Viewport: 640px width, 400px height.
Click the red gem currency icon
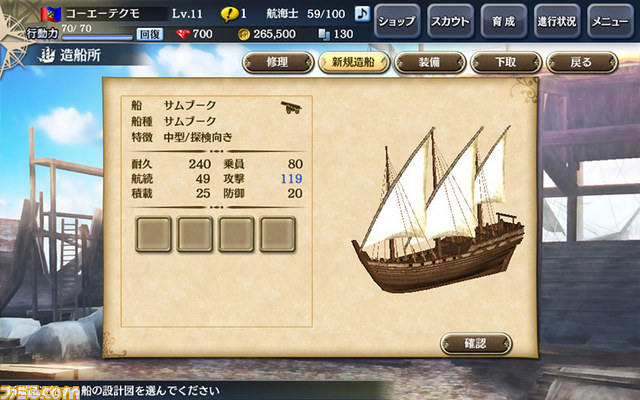(183, 34)
